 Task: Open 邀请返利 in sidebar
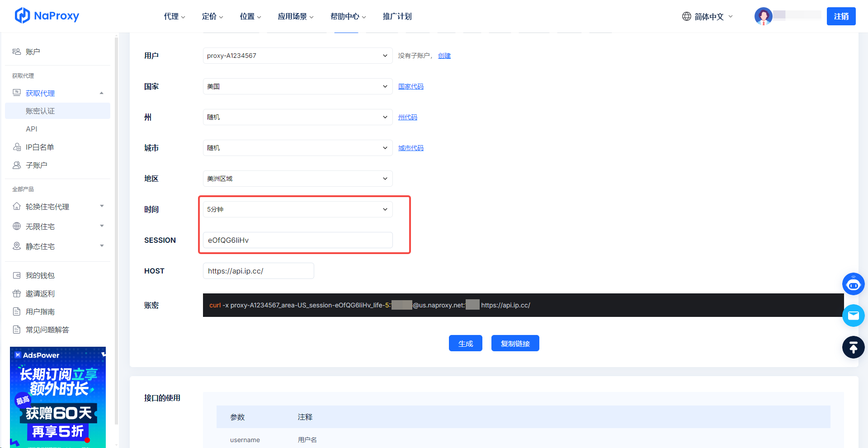40,293
